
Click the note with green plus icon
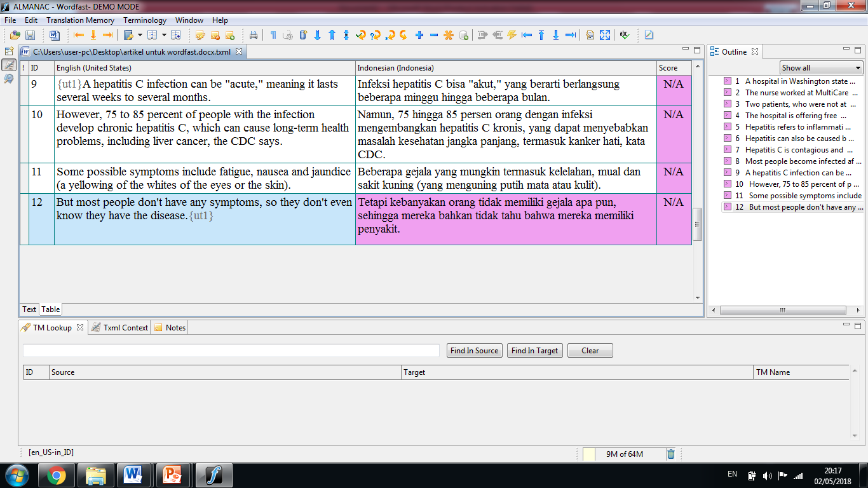230,36
